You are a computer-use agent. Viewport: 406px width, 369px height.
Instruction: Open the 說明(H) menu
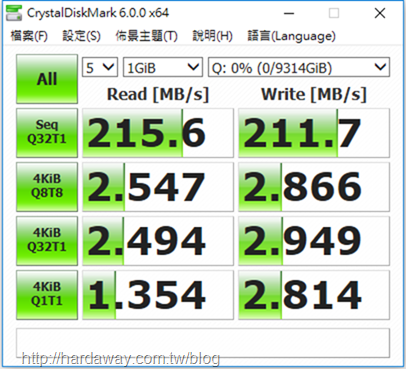click(212, 36)
